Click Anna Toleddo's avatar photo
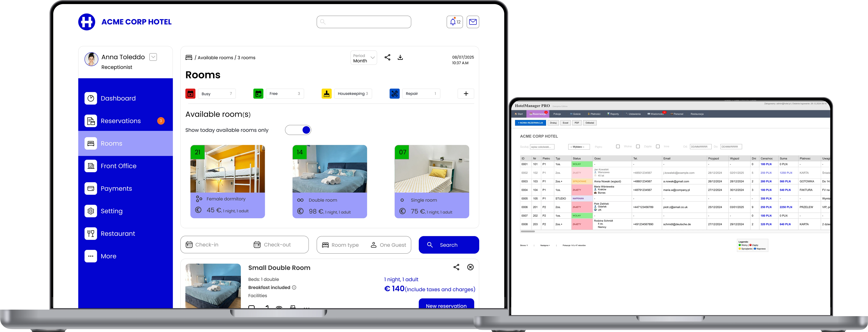This screenshot has height=332, width=868. tap(91, 59)
